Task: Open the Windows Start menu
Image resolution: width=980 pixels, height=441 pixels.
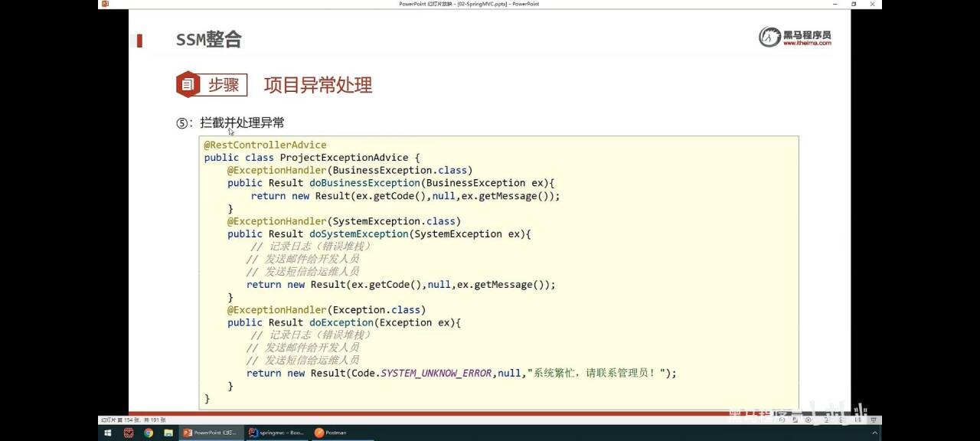Action: pyautogui.click(x=106, y=433)
